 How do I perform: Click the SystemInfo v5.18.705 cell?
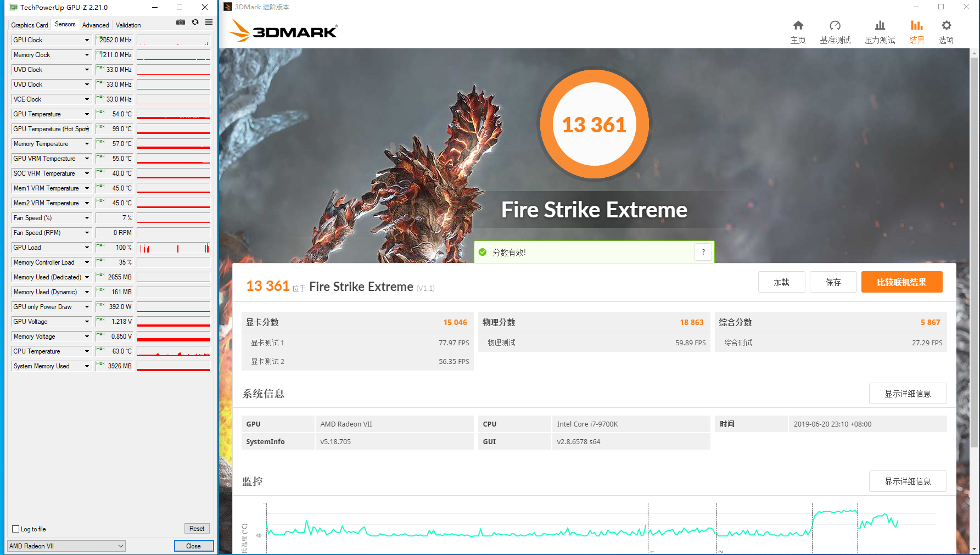pos(394,441)
